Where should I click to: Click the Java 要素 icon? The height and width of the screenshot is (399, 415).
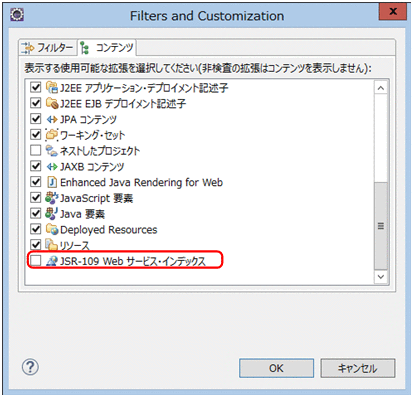coord(52,213)
